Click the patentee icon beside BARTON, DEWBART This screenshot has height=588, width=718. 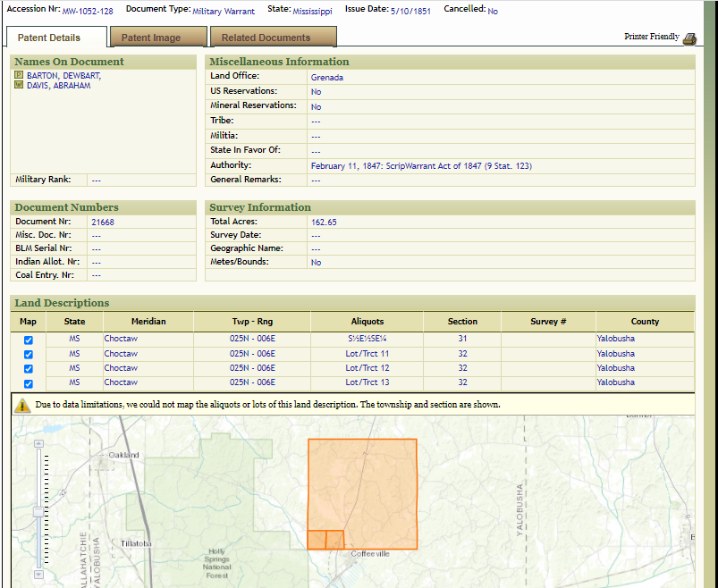tap(19, 76)
